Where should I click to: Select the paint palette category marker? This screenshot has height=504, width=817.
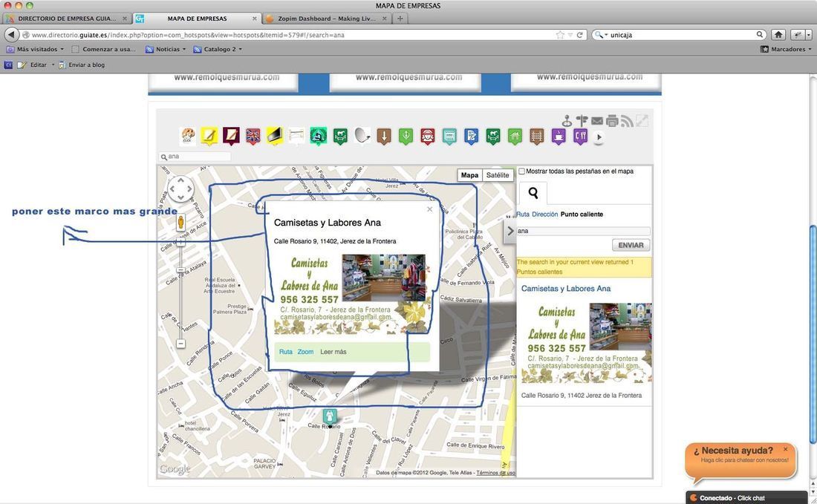point(188,136)
